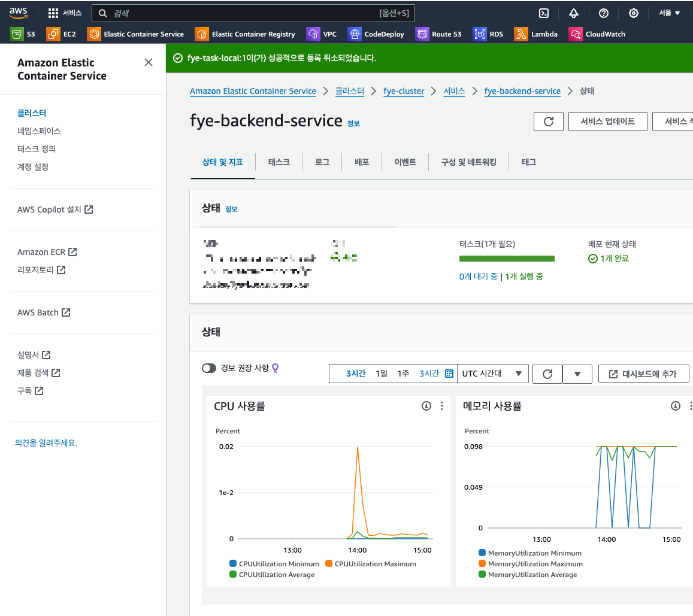
Task: Click CPUUtilization Maximum legend swatch
Action: [x=329, y=563]
